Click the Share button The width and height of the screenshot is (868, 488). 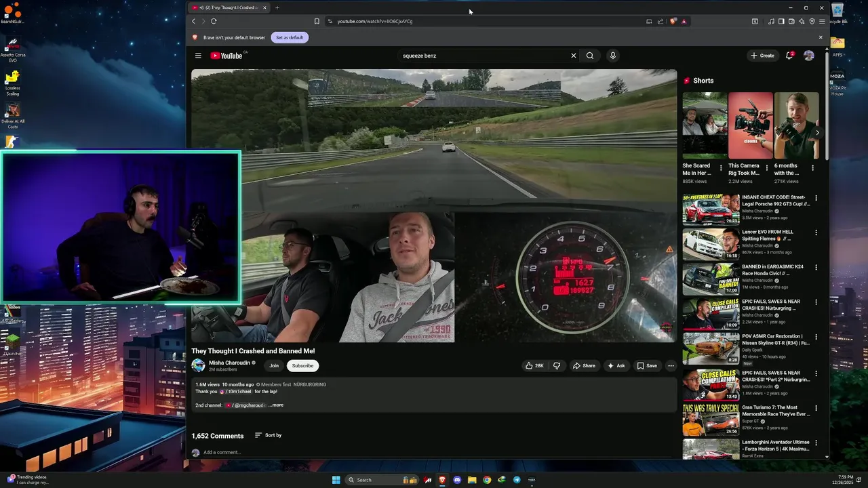pyautogui.click(x=584, y=365)
